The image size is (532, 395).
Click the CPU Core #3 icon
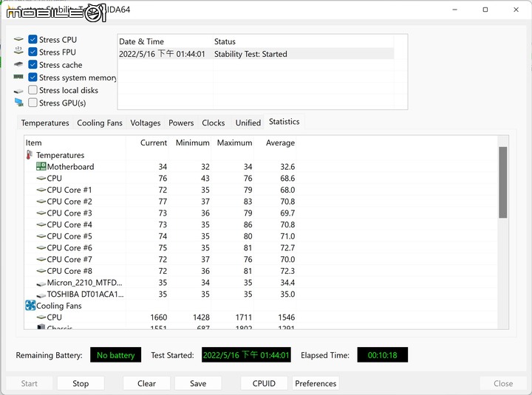tap(41, 213)
